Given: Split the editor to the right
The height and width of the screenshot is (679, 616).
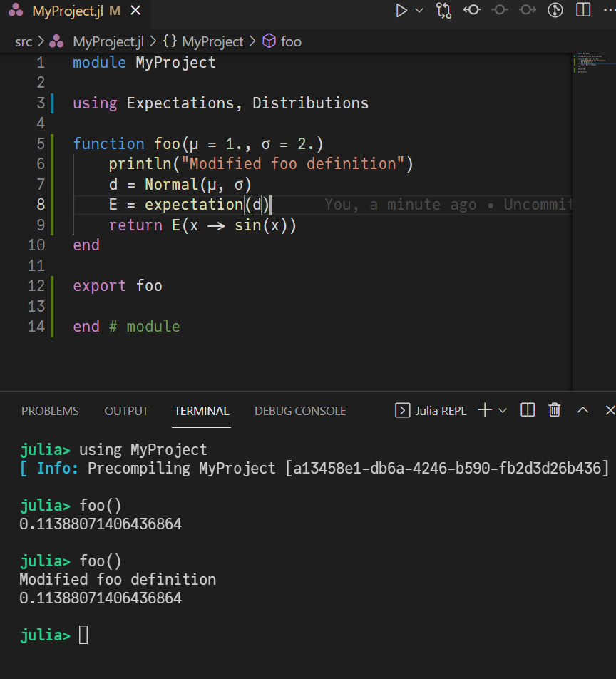Looking at the screenshot, I should (583, 11).
